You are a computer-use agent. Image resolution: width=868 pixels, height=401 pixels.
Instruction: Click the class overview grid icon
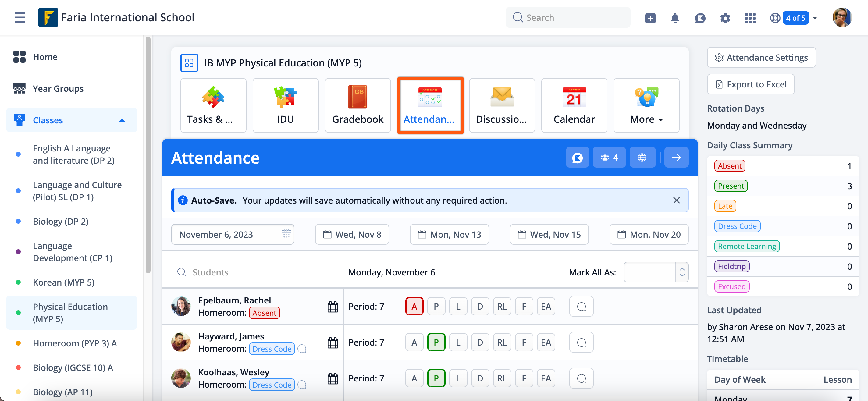point(189,63)
